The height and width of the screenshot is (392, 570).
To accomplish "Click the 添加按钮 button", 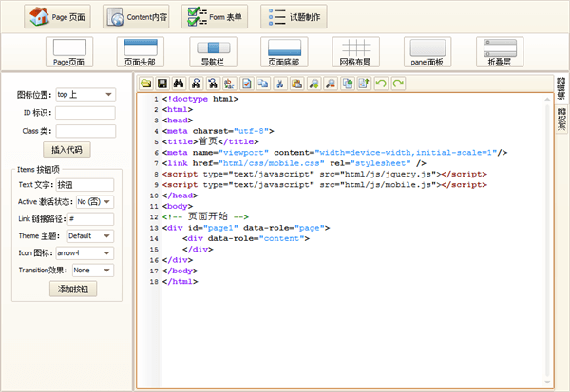I will 73,289.
